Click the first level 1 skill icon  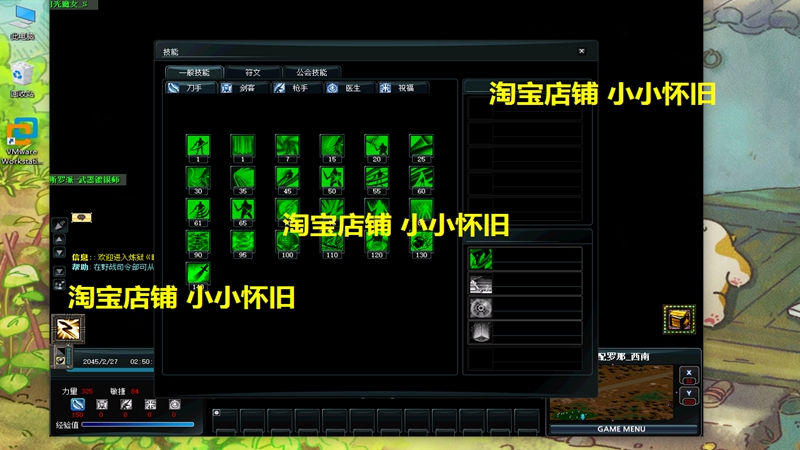[x=198, y=146]
